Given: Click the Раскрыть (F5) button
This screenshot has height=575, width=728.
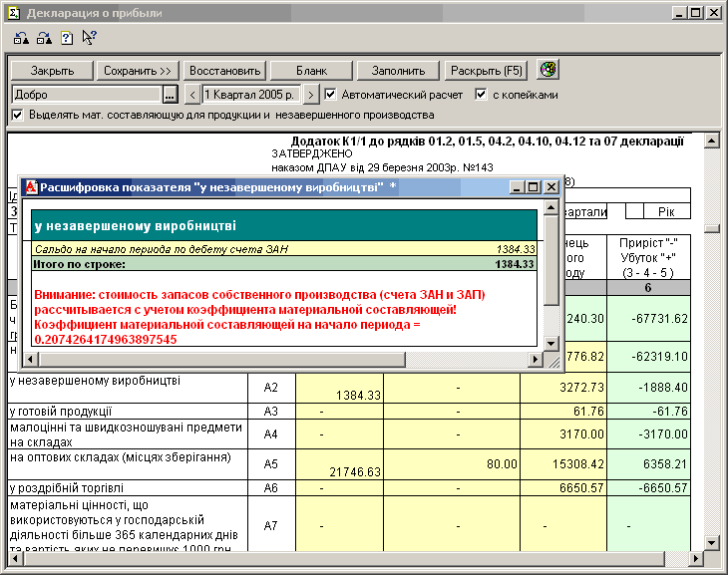Looking at the screenshot, I should point(486,71).
